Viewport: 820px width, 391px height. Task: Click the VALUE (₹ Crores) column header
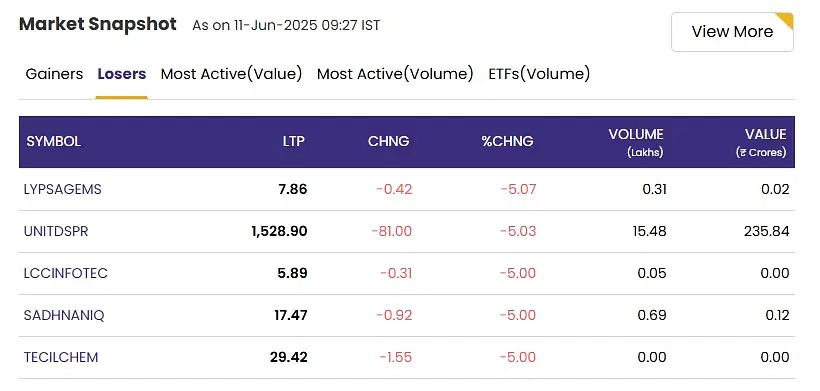(x=761, y=142)
